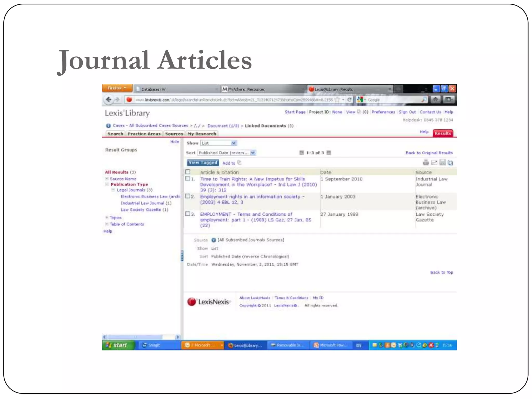Collapse the Publication Type result group

coord(107,184)
